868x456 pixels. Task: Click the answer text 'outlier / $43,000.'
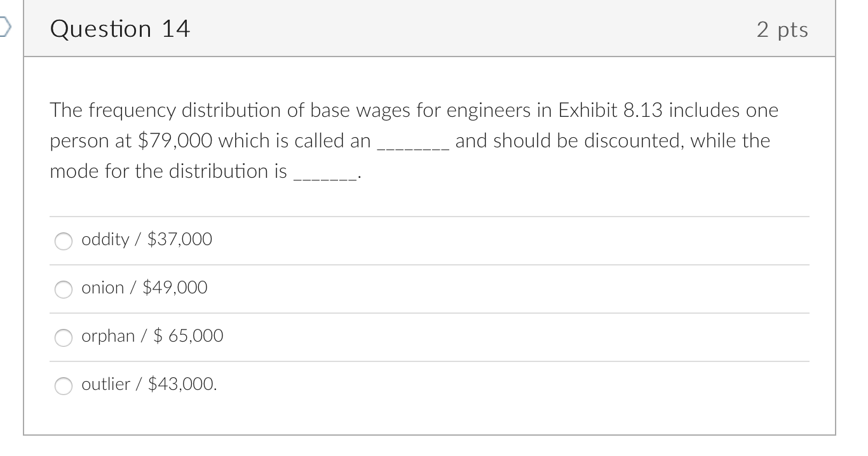tap(149, 384)
